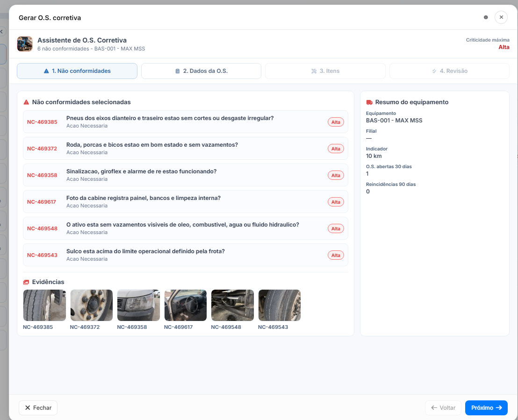Open the undercarriage evidence photo NC-469548
The width and height of the screenshot is (518, 420).
232,305
